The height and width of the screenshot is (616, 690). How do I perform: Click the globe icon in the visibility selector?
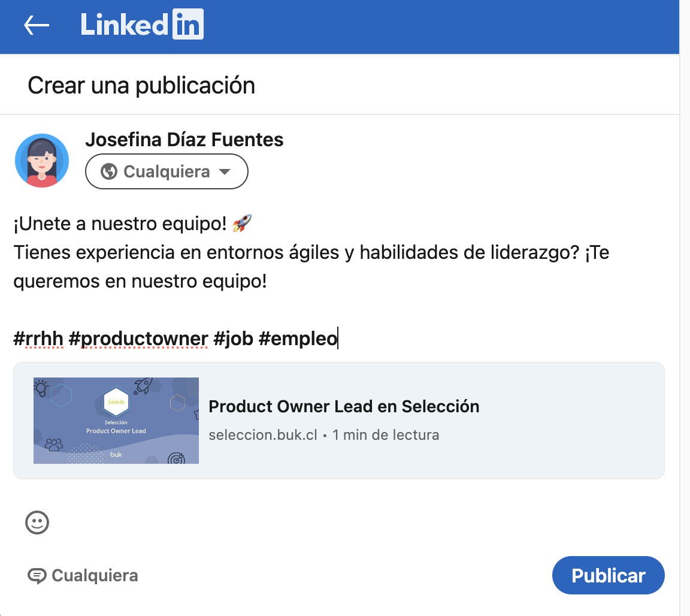[109, 172]
